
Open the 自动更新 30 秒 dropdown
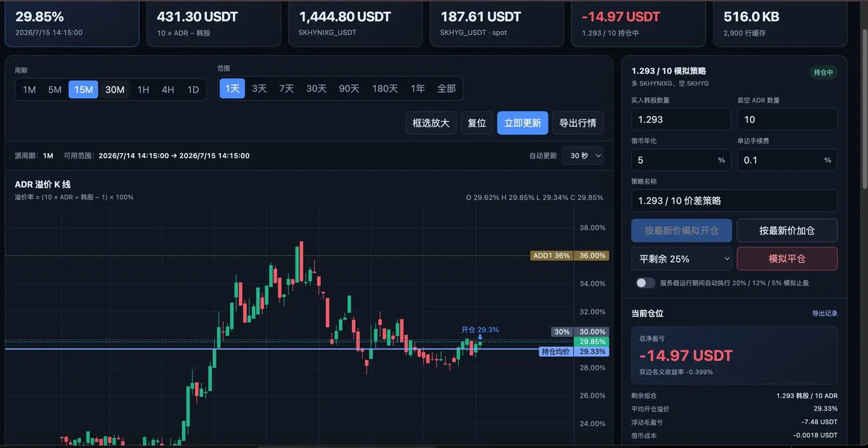click(x=583, y=156)
